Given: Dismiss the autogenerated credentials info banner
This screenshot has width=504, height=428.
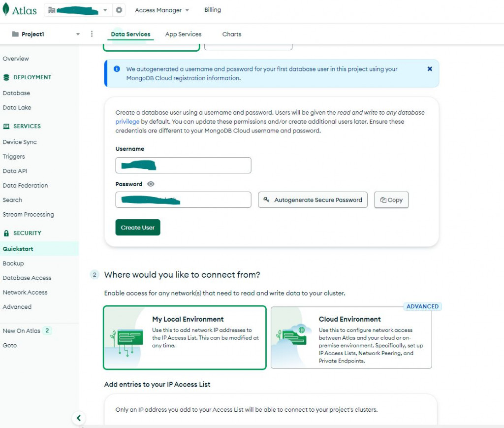Looking at the screenshot, I should click(430, 69).
